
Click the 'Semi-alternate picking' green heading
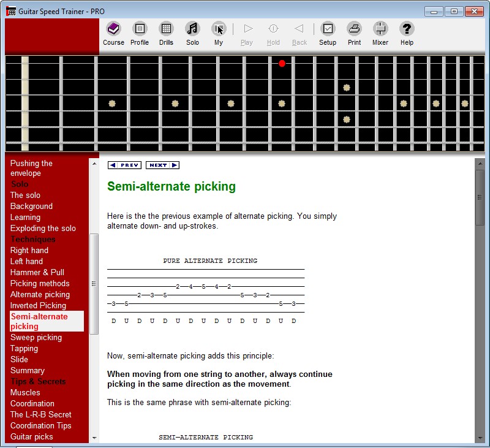pos(171,186)
